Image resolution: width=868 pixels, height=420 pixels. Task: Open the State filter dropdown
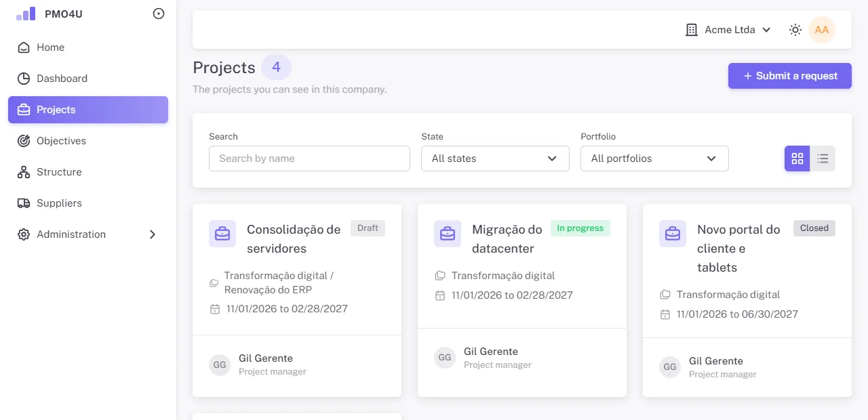495,159
